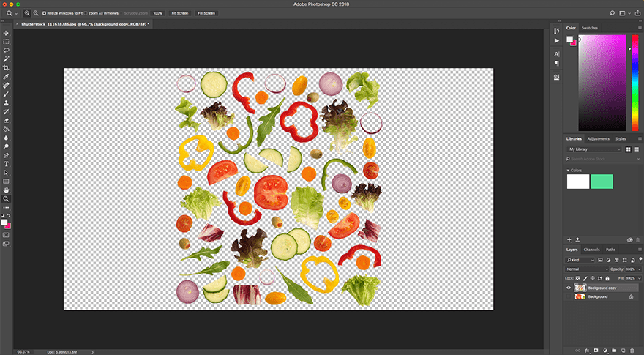
Task: Select the green library color swatch
Action: point(602,182)
